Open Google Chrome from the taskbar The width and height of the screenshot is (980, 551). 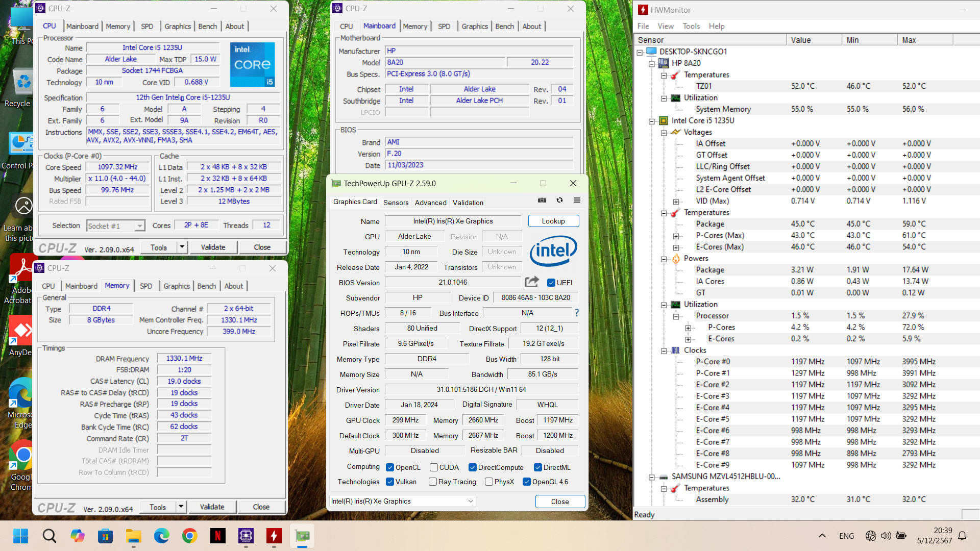(190, 536)
